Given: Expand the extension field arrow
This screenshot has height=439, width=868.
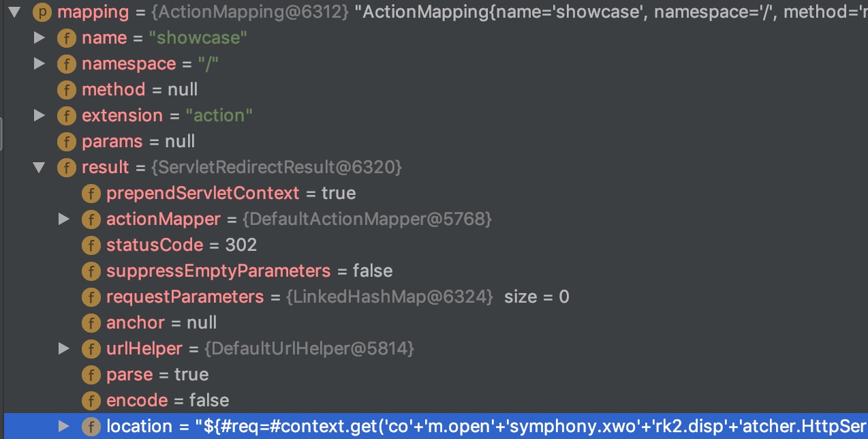Looking at the screenshot, I should pyautogui.click(x=40, y=115).
